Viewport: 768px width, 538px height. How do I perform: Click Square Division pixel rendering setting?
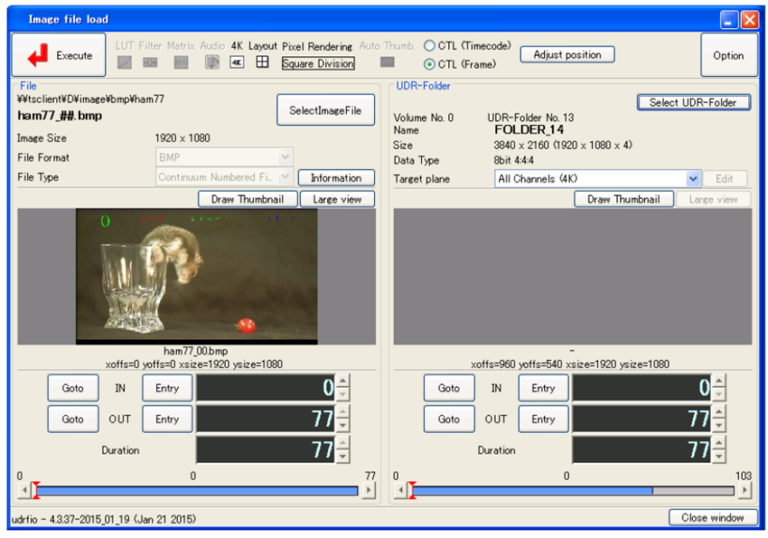click(318, 64)
